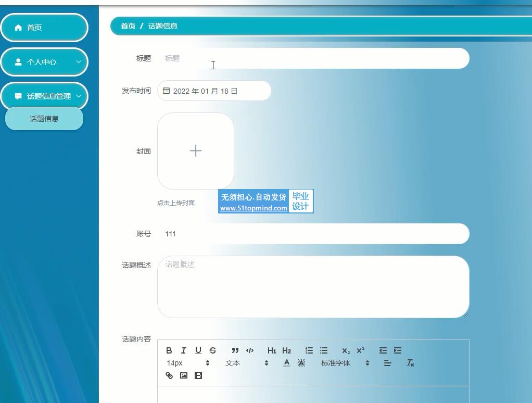The image size is (532, 403).
Task: Click the 话题内容 field label
Action: (136, 339)
